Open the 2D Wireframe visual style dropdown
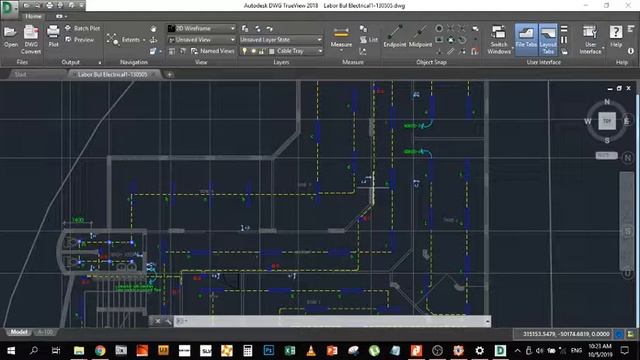 pos(201,28)
